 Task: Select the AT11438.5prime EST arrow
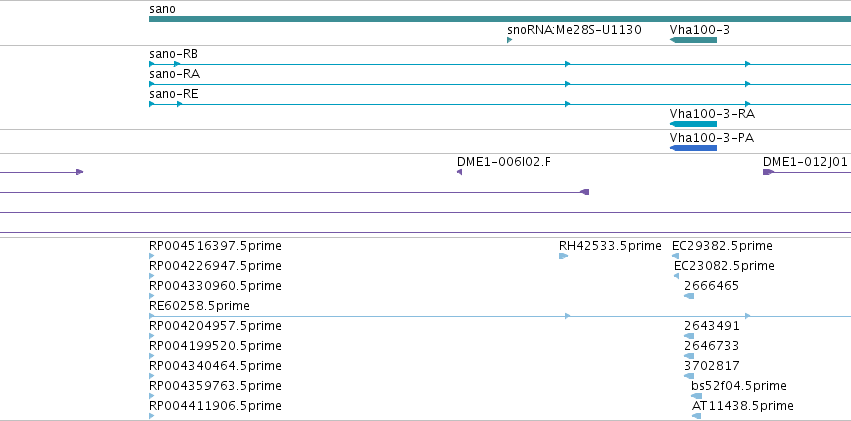coord(696,417)
